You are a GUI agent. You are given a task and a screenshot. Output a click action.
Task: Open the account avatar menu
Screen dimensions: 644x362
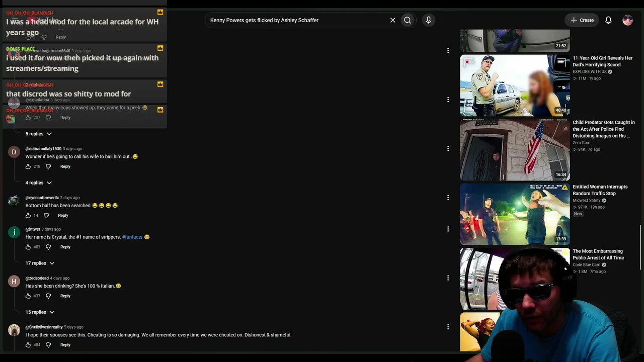627,20
